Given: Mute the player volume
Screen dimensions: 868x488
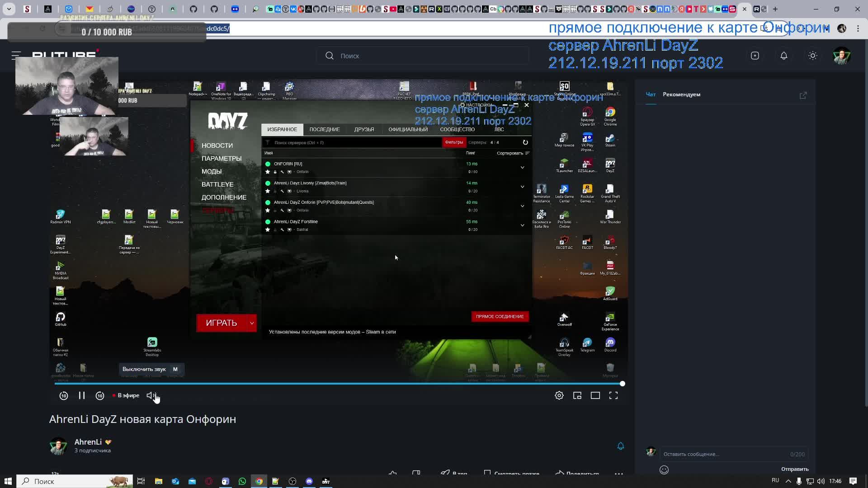Looking at the screenshot, I should [151, 395].
